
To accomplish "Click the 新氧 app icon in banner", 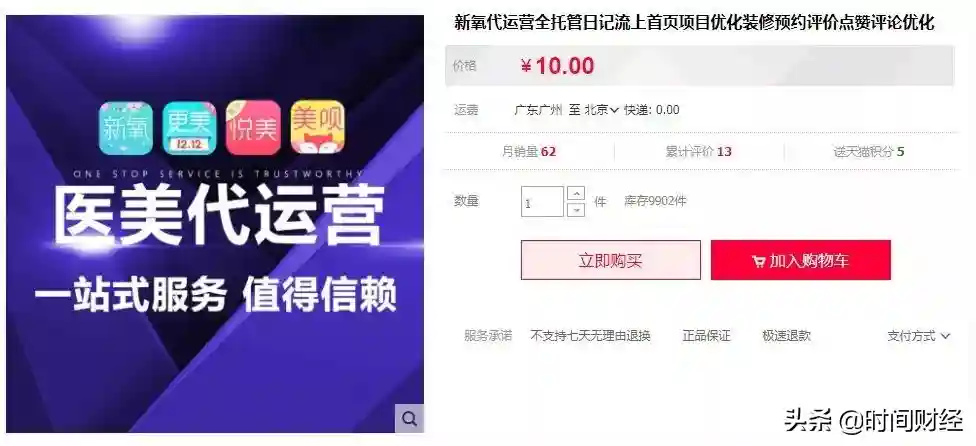I will (x=126, y=128).
